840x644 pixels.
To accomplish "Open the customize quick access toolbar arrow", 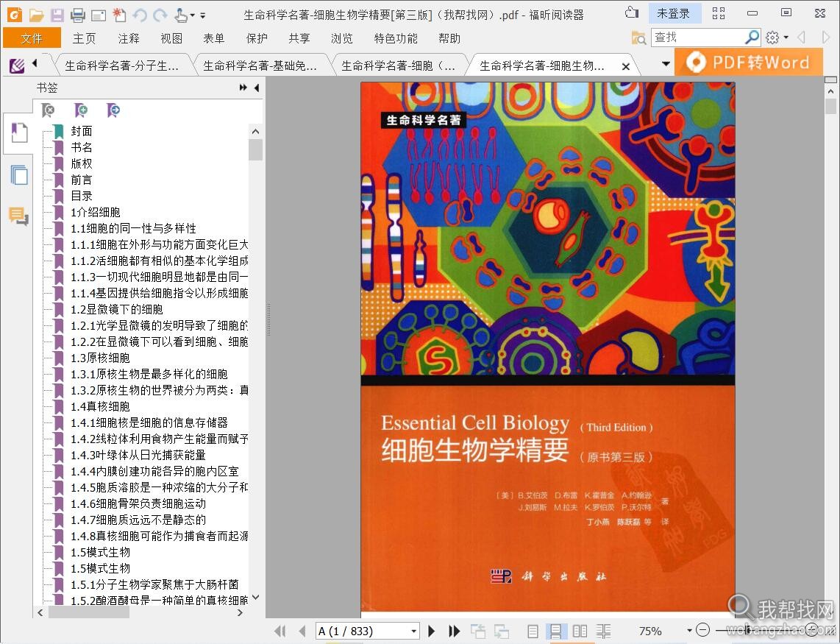I will tap(203, 15).
